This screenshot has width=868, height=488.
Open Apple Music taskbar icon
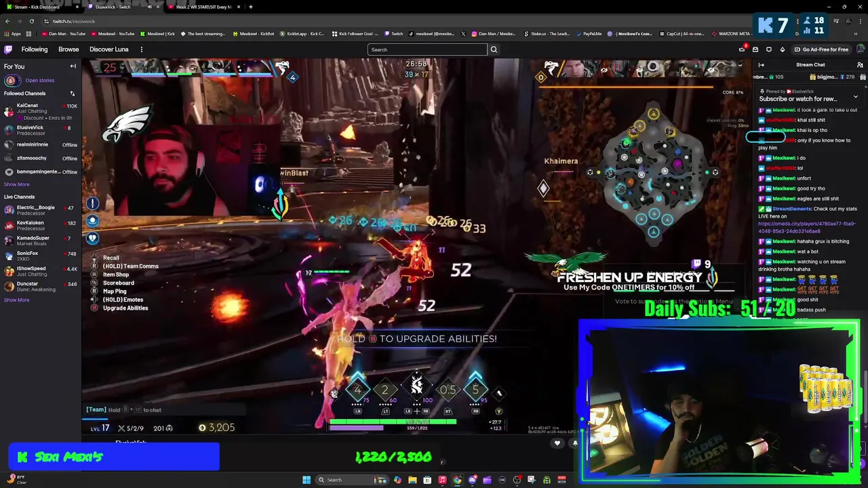coord(442,480)
